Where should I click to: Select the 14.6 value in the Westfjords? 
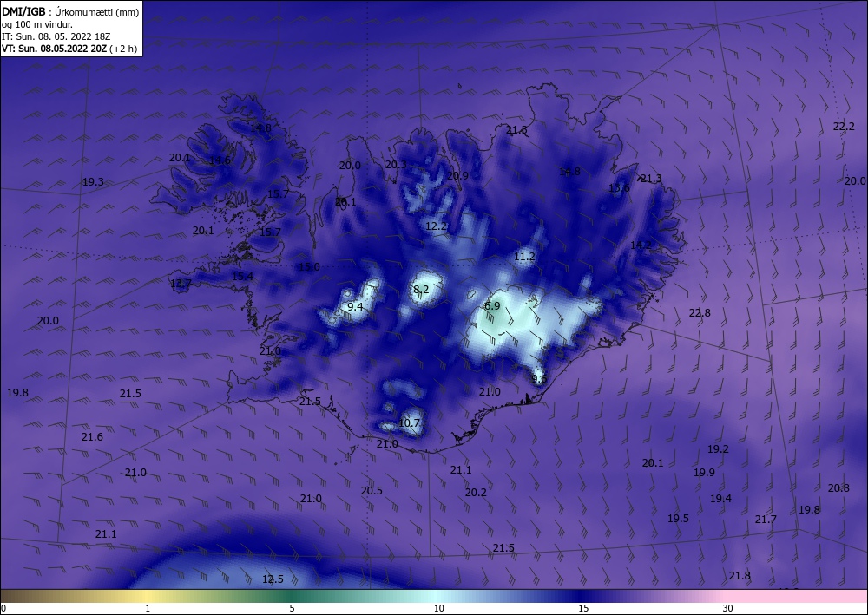coord(220,160)
